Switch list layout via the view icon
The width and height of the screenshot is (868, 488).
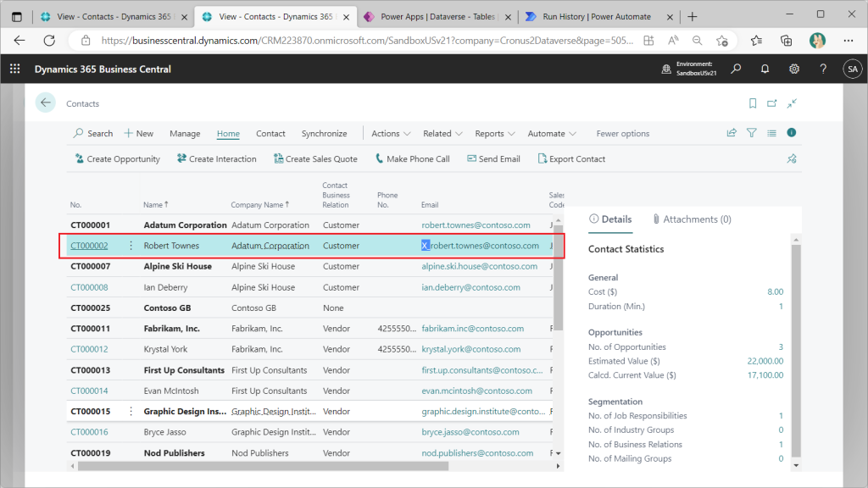pyautogui.click(x=771, y=133)
